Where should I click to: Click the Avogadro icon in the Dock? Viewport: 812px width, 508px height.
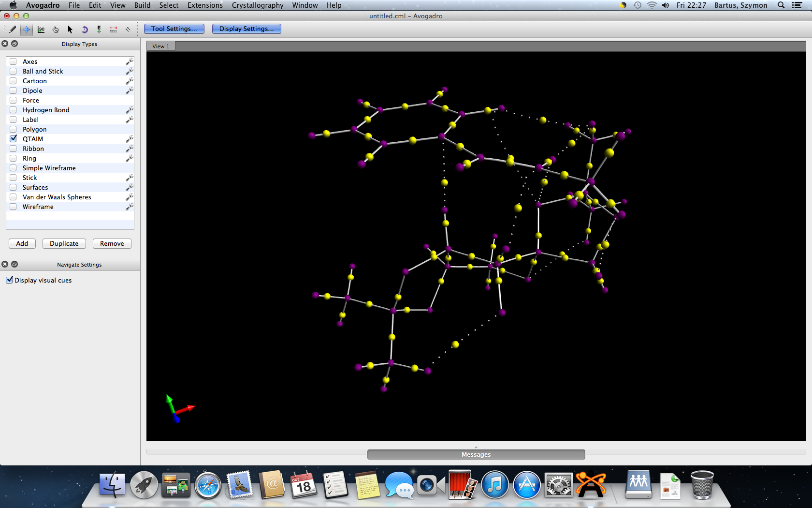[x=590, y=485]
